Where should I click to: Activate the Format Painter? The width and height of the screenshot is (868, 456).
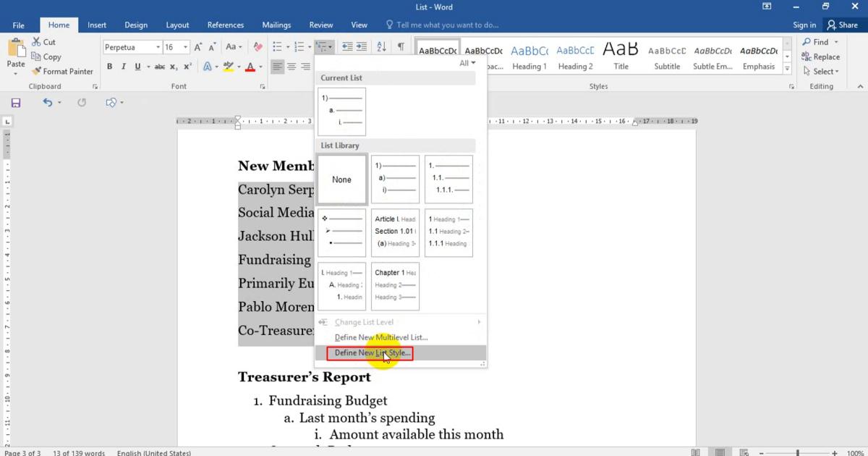[x=62, y=71]
